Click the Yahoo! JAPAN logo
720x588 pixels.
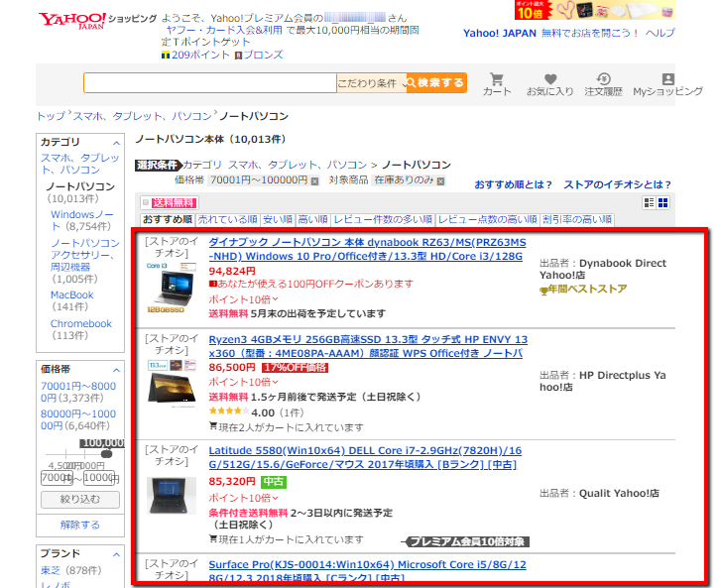pos(71,20)
